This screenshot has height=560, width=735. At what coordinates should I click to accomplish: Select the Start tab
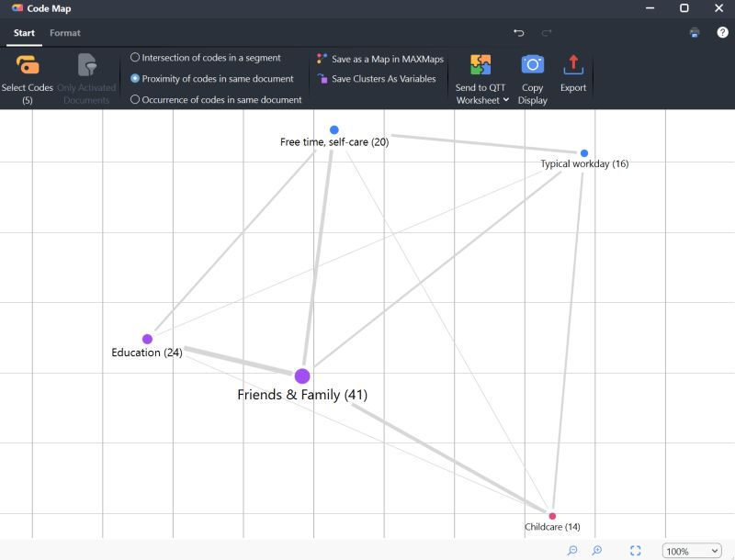(24, 32)
